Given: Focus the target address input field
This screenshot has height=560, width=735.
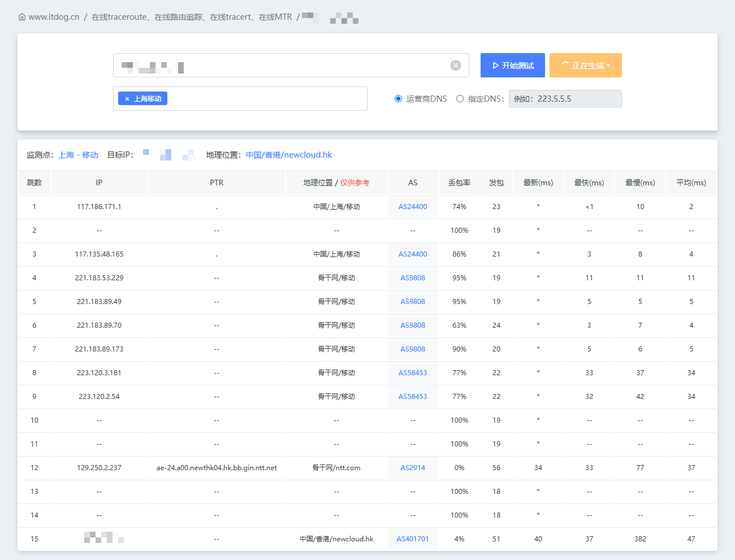Looking at the screenshot, I should coord(291,66).
